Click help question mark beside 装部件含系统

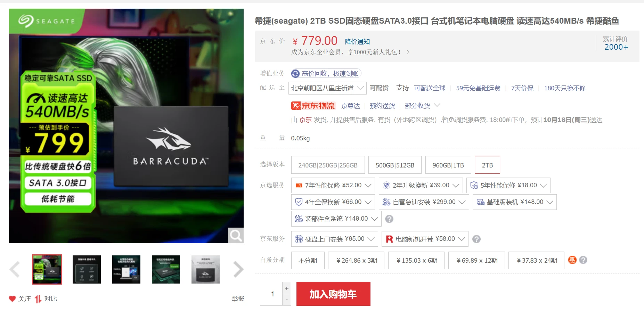(389, 219)
